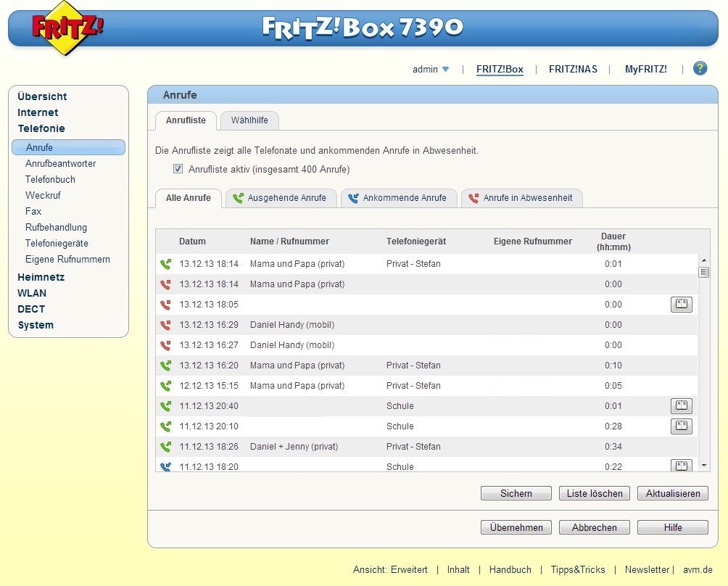Select Anrufe in the sidebar
The height and width of the screenshot is (586, 728).
68,147
